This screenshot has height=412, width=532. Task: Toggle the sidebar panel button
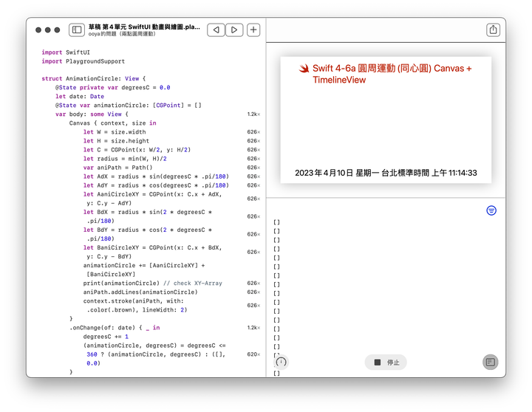point(77,30)
